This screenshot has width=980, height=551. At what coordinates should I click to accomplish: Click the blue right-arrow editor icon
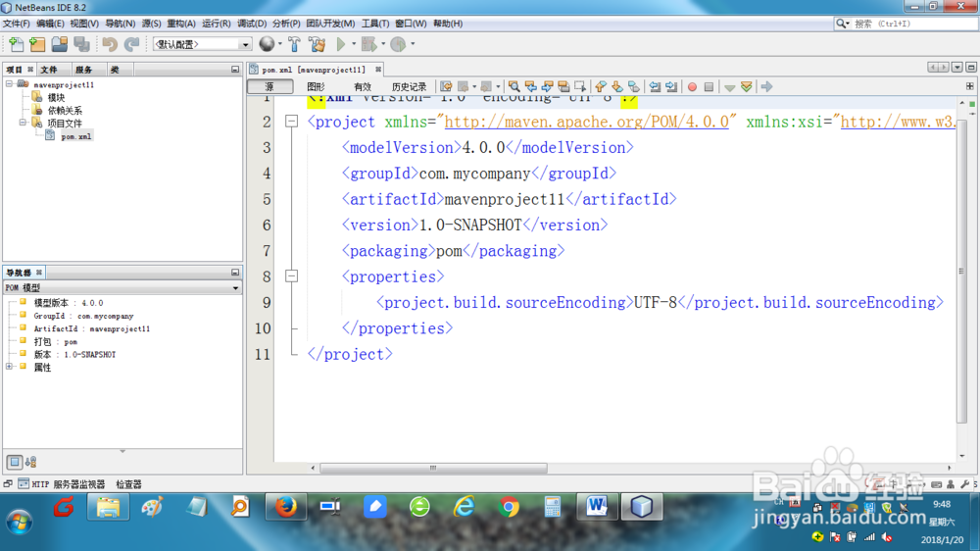click(x=767, y=87)
